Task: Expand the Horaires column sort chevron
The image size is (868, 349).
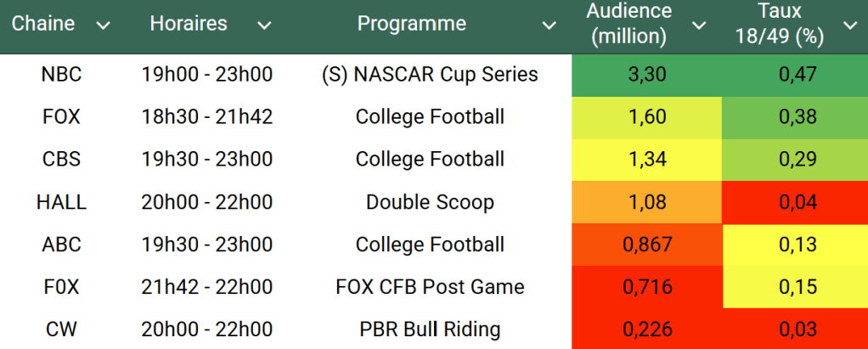Action: [x=264, y=26]
